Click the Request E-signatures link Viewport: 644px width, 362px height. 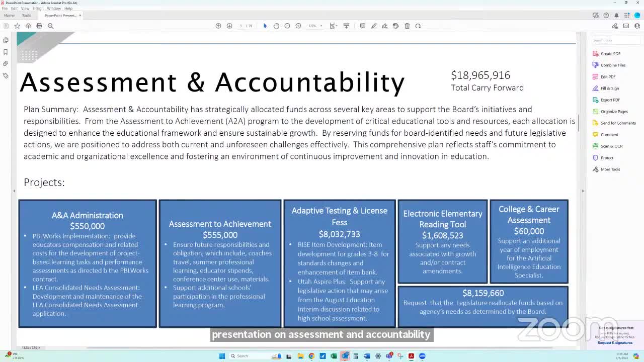(614, 342)
